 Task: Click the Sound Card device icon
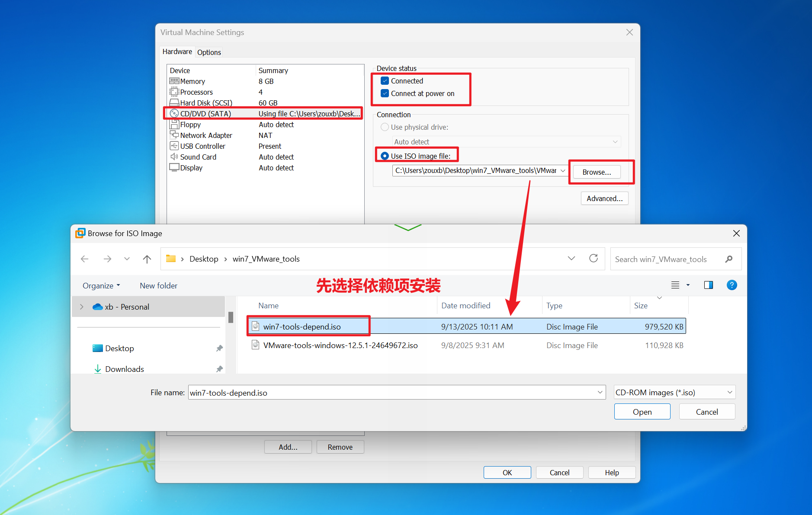tap(175, 157)
